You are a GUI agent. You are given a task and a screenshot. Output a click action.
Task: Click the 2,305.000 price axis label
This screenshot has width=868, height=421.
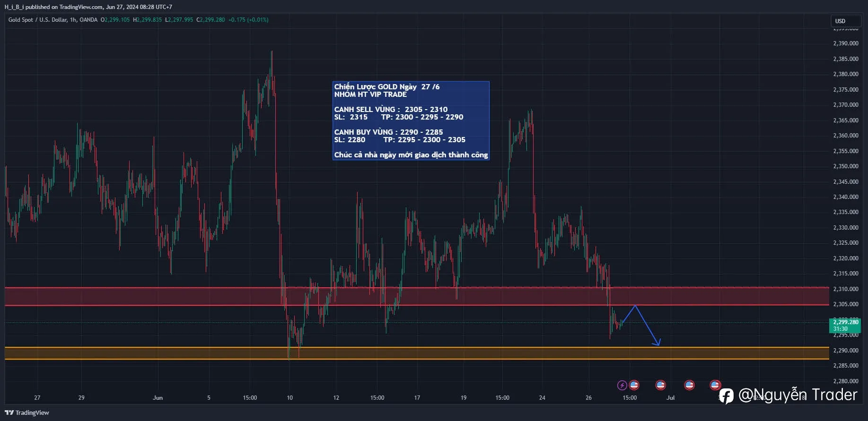tap(846, 304)
